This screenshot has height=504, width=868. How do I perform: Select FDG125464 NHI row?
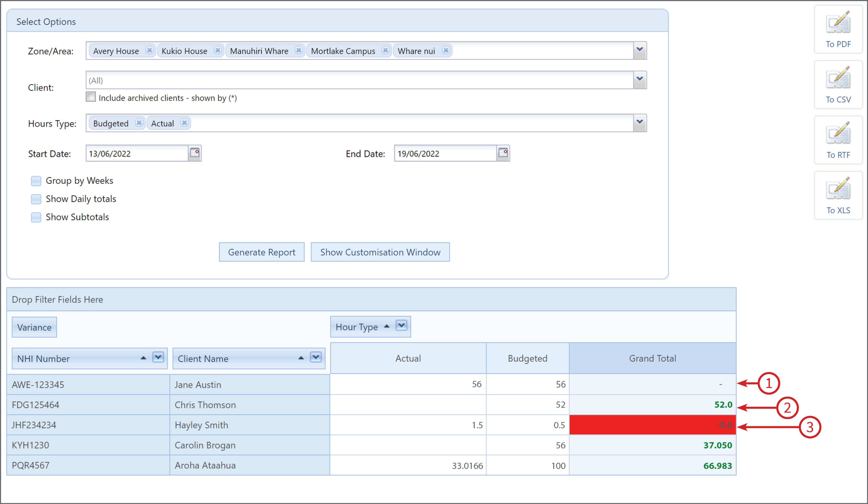pos(88,405)
